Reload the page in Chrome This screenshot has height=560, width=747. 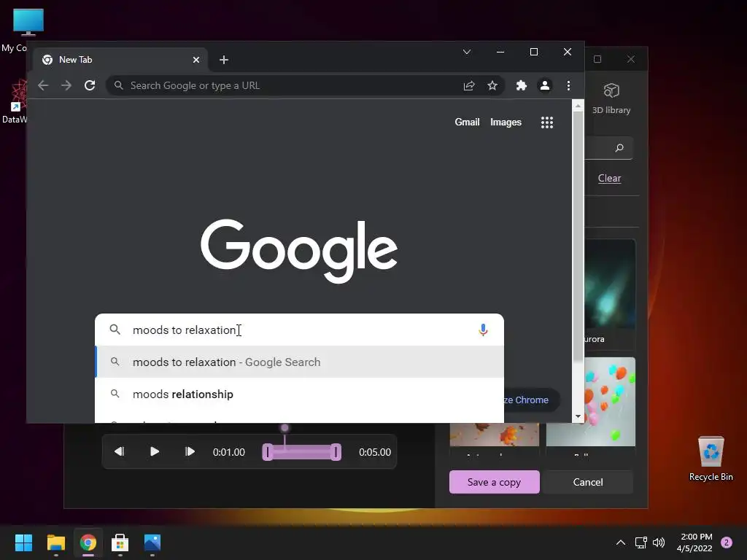(x=90, y=85)
